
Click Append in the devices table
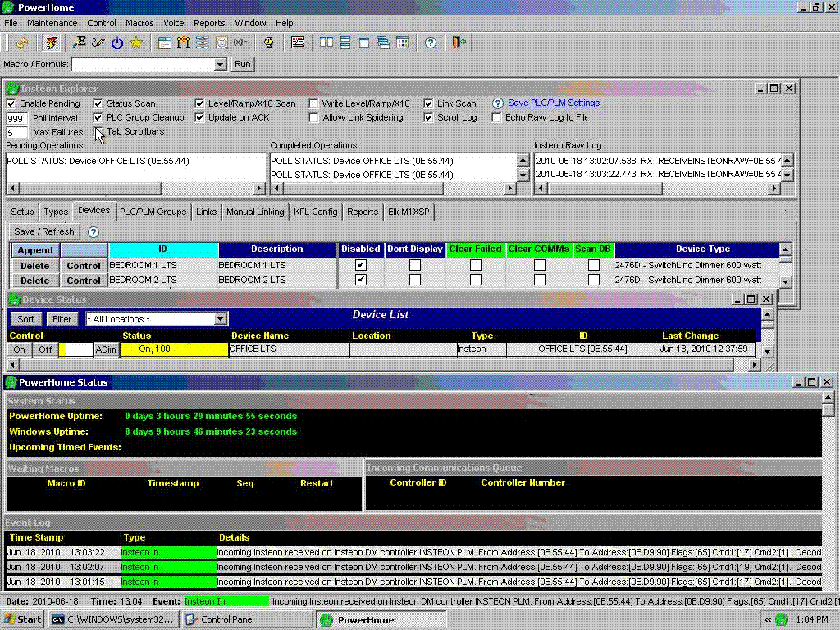click(34, 250)
